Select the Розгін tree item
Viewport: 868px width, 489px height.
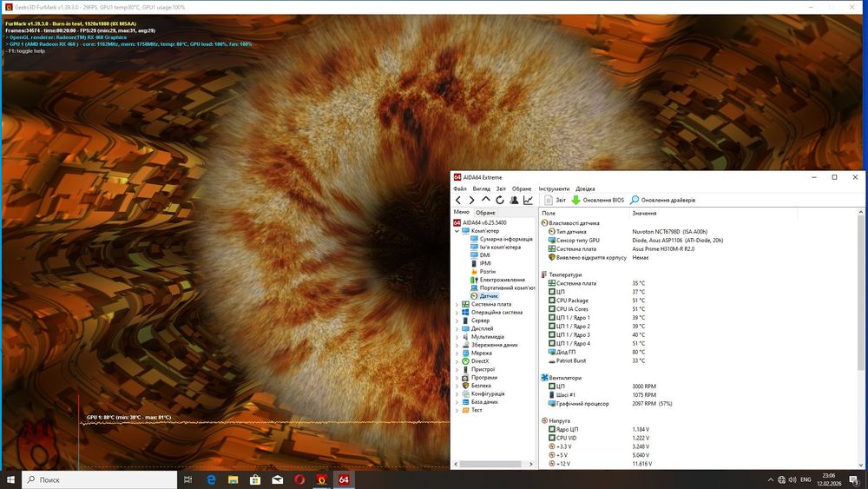point(488,272)
